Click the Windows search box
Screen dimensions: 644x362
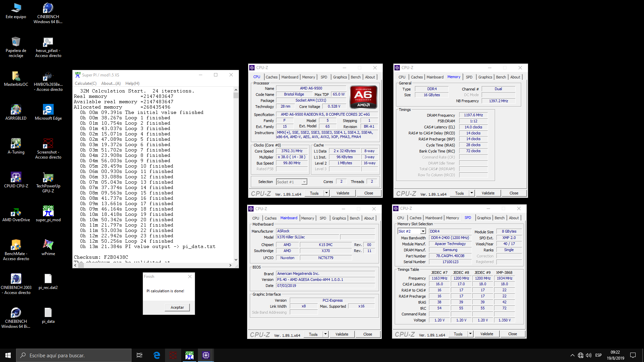[74, 355]
